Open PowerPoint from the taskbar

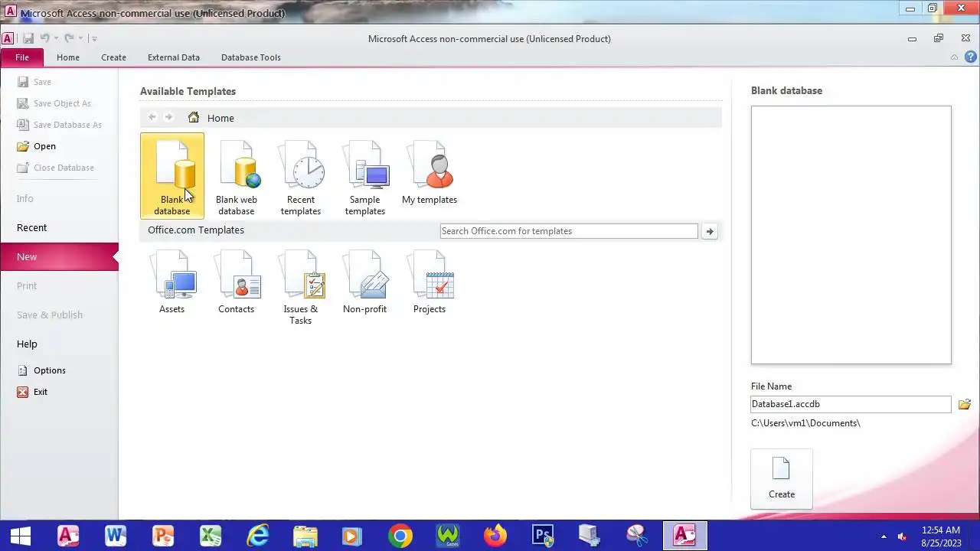click(163, 536)
